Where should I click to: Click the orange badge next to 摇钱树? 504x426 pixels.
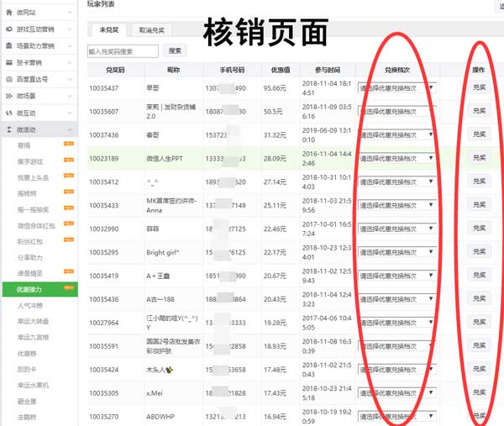pyautogui.click(x=69, y=192)
